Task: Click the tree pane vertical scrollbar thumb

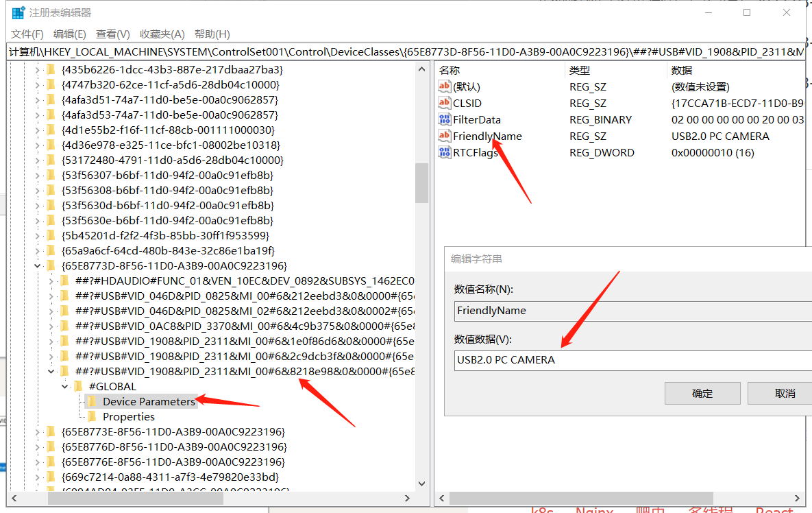Action: click(x=421, y=183)
